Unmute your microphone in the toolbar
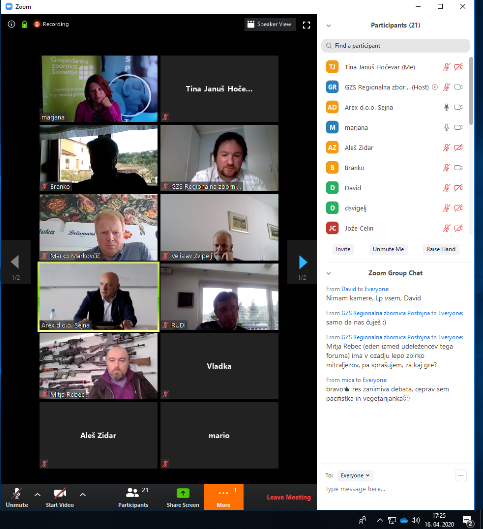The width and height of the screenshot is (483, 529). (x=17, y=497)
